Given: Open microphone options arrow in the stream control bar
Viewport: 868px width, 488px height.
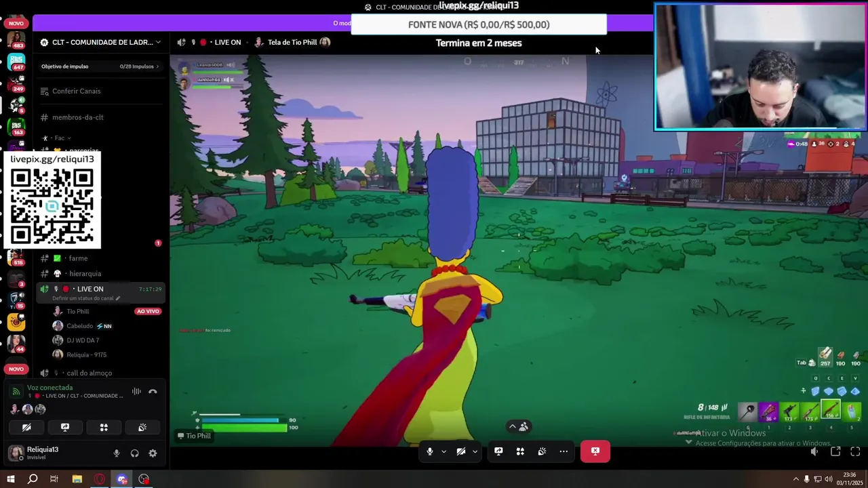Looking at the screenshot, I should tap(443, 451).
